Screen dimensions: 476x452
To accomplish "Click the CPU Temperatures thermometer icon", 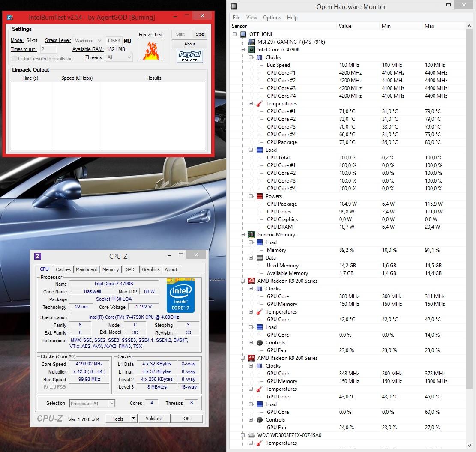I will tap(260, 104).
